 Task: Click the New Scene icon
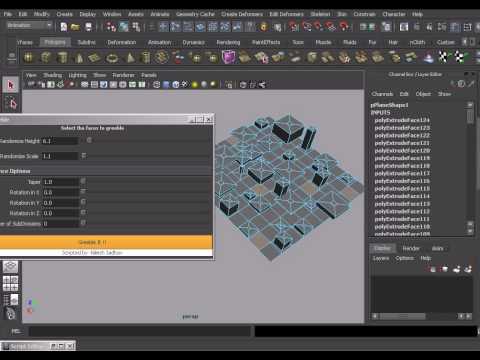coord(64,27)
